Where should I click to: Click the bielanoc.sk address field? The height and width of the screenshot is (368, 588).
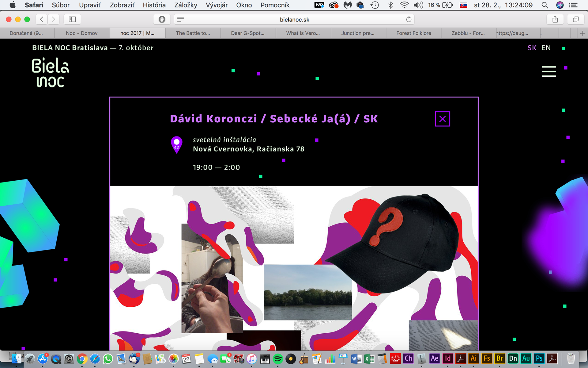[294, 20]
